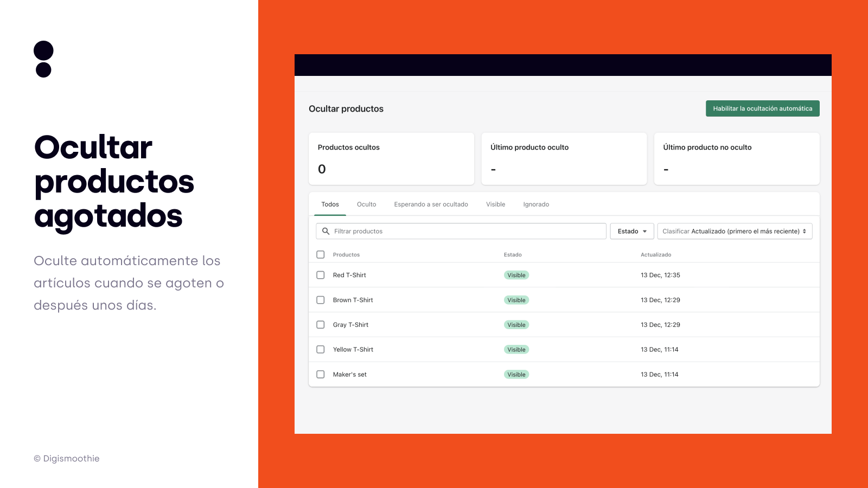Image resolution: width=868 pixels, height=488 pixels.
Task: Click the Productos ocultos summary card
Action: [391, 159]
